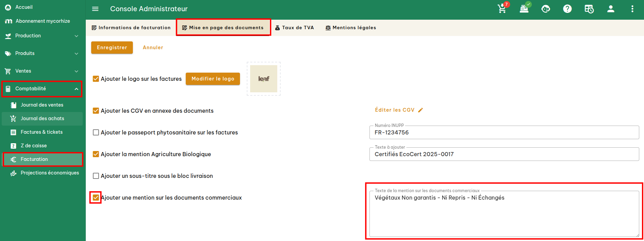Click the Taux de TVA money bag icon
This screenshot has height=241, width=644.
click(278, 28)
